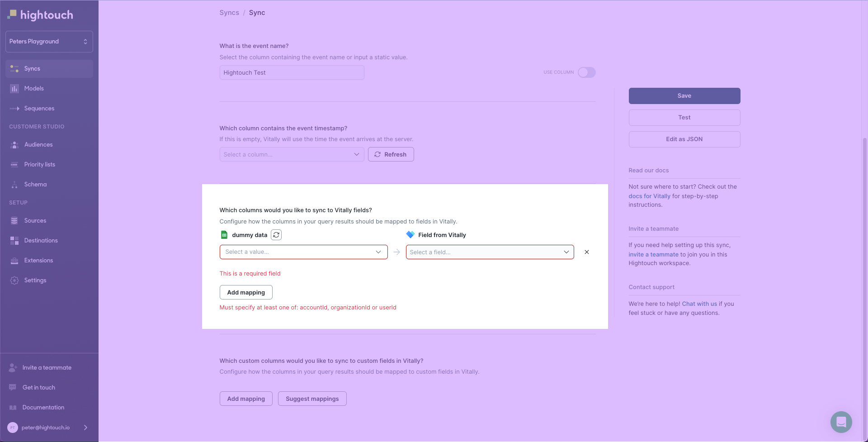868x442 pixels.
Task: Refresh dummy data columns icon
Action: pyautogui.click(x=276, y=235)
